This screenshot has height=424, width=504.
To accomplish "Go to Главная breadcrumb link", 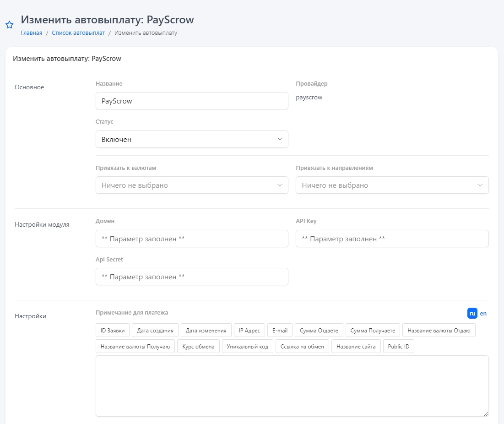I will pyautogui.click(x=31, y=33).
